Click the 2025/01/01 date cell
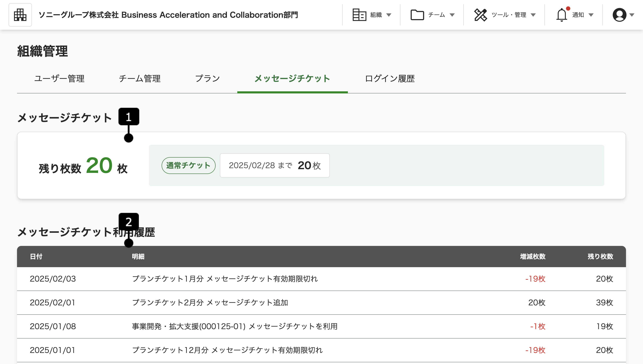The width and height of the screenshot is (643, 364). (x=53, y=350)
